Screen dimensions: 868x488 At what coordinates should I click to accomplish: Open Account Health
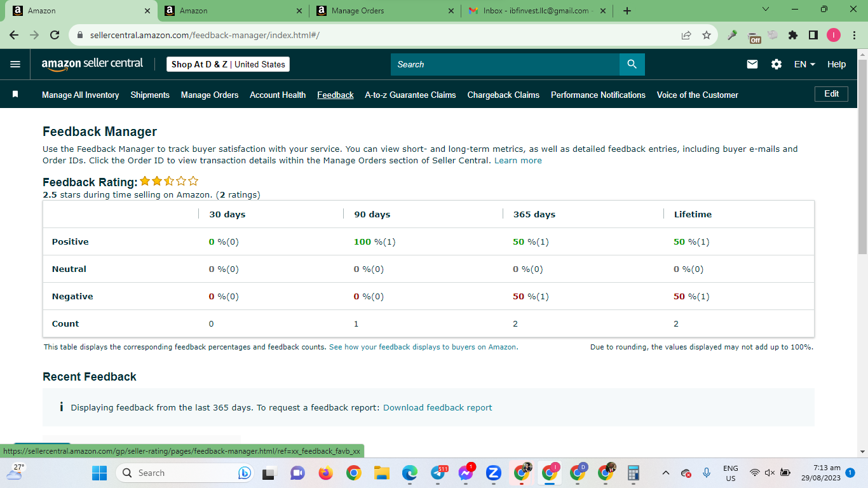(278, 95)
